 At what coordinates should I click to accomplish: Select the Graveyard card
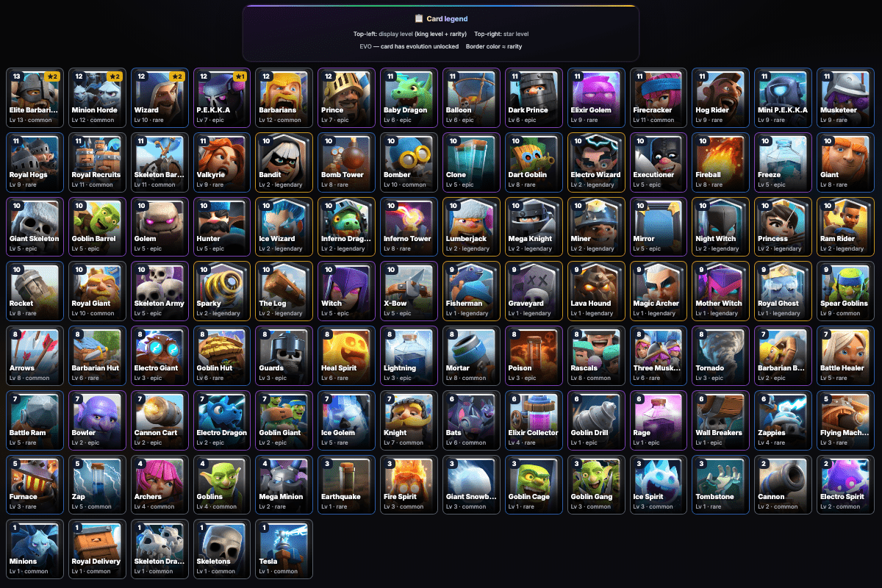coord(534,291)
